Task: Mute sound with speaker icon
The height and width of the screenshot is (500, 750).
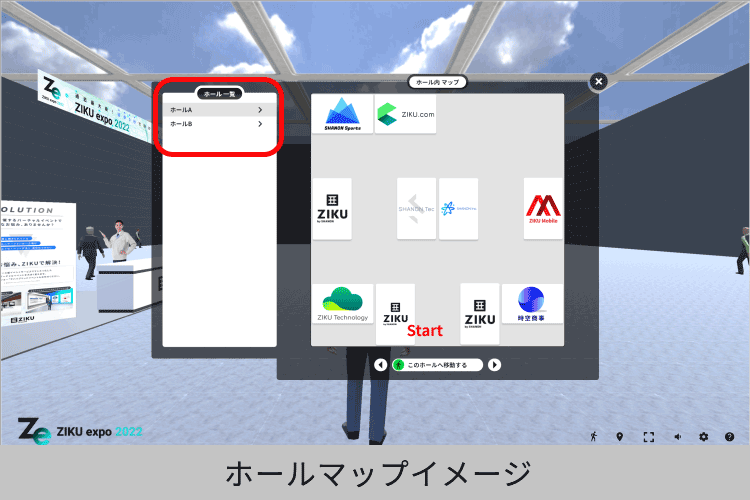Action: click(677, 436)
